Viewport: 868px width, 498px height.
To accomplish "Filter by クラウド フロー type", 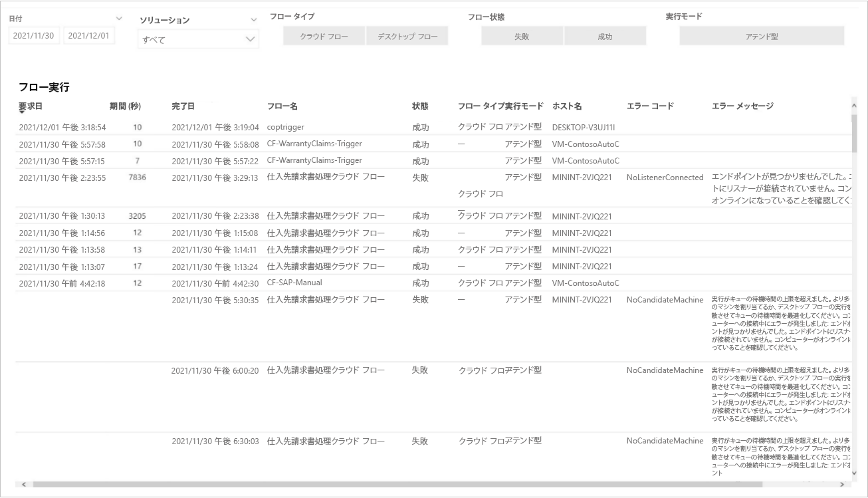I will click(x=324, y=37).
